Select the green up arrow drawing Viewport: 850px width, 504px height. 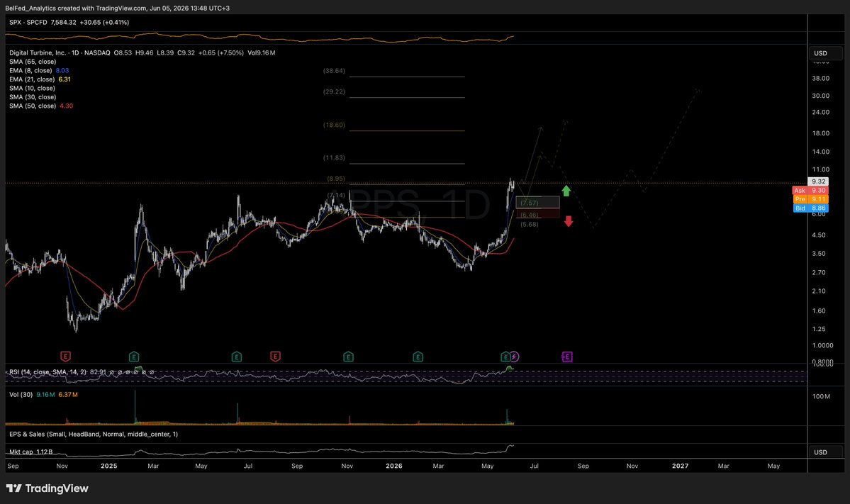[x=566, y=191]
